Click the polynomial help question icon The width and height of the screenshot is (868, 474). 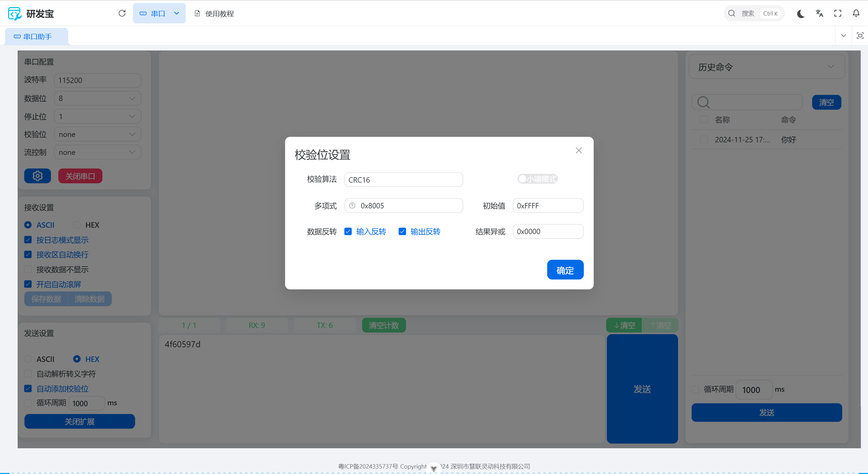click(352, 206)
